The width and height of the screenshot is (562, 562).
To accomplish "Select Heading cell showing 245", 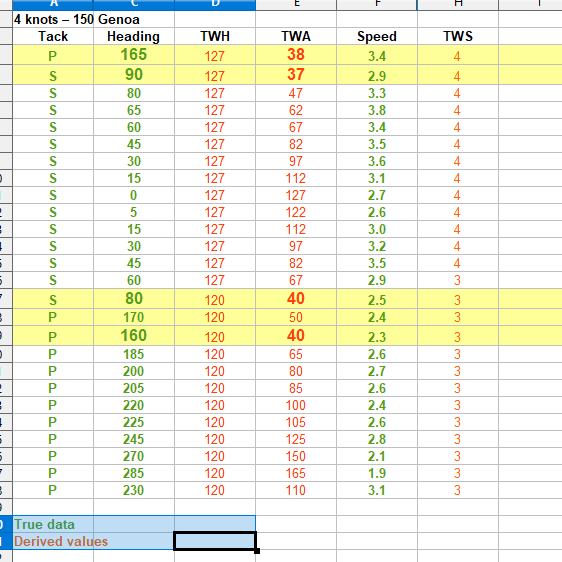I will 134,439.
